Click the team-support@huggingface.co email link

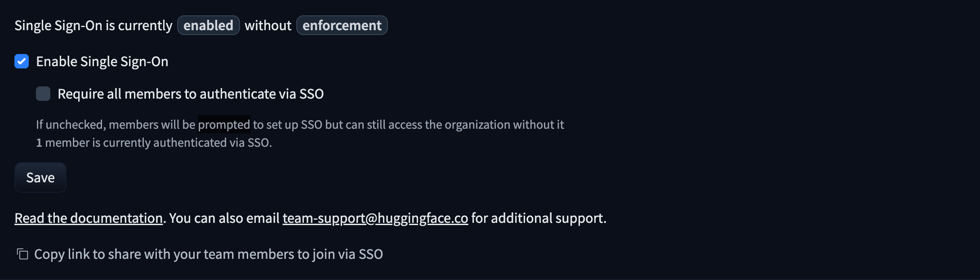[375, 218]
